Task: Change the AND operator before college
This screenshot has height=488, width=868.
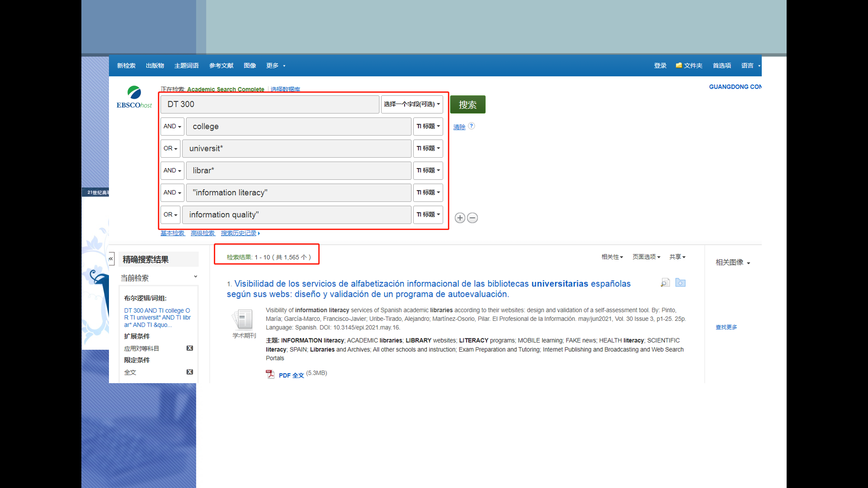Action: coord(172,127)
